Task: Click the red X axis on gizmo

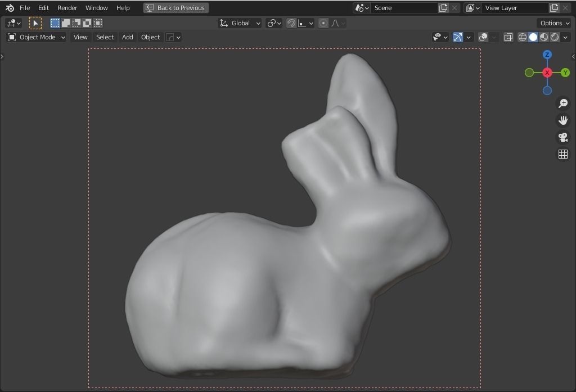Action: [x=547, y=73]
